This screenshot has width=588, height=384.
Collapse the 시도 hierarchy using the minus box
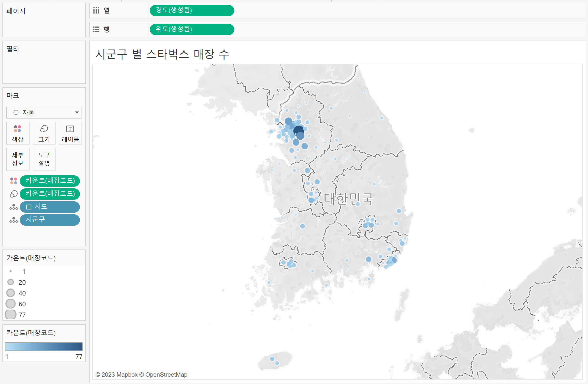29,207
